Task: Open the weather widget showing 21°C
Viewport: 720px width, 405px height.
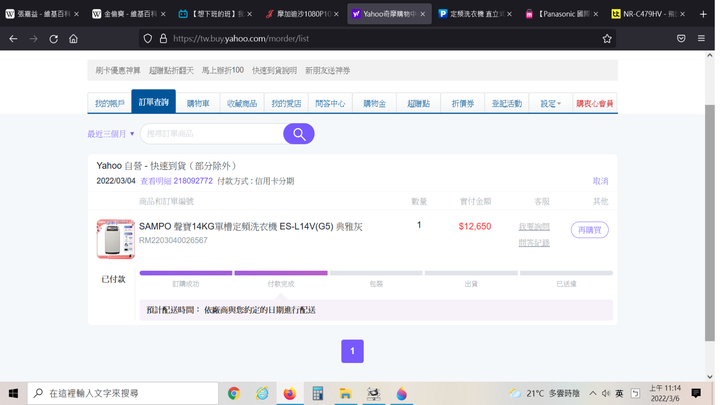Action: coord(544,394)
